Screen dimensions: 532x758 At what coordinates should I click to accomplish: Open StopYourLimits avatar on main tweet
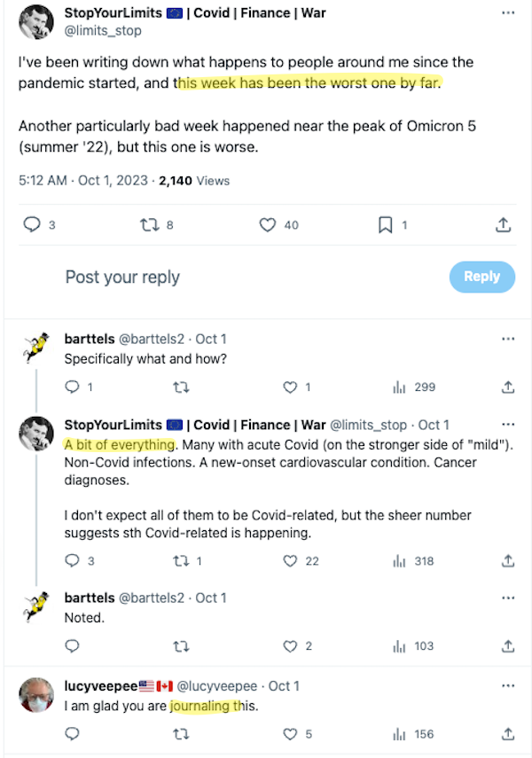(35, 22)
